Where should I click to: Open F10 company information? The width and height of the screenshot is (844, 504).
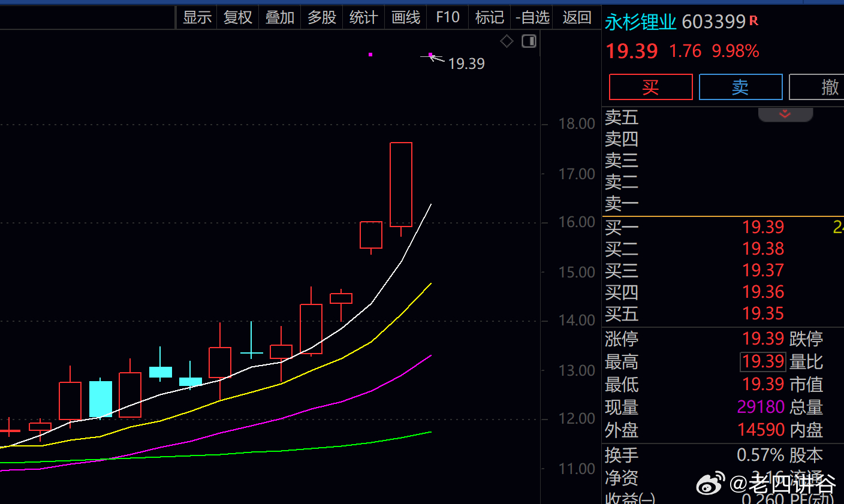[448, 17]
